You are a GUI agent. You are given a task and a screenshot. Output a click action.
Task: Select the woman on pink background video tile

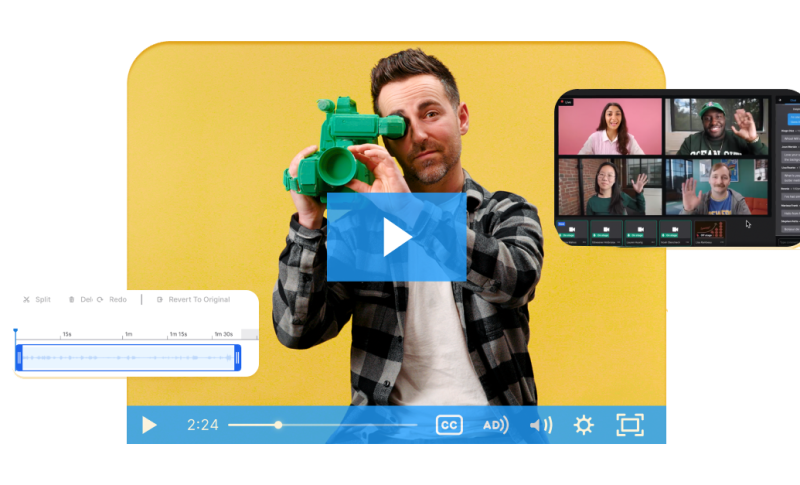pyautogui.click(x=609, y=127)
